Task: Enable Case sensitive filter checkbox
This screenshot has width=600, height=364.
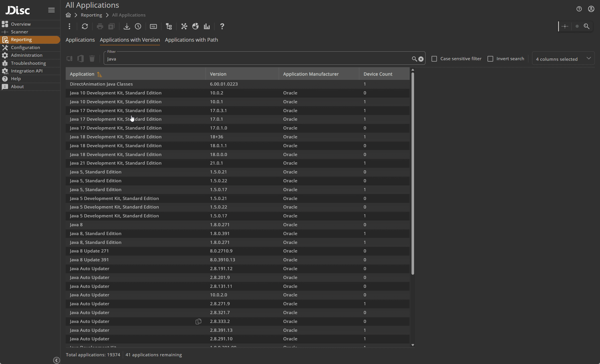Action: point(434,59)
